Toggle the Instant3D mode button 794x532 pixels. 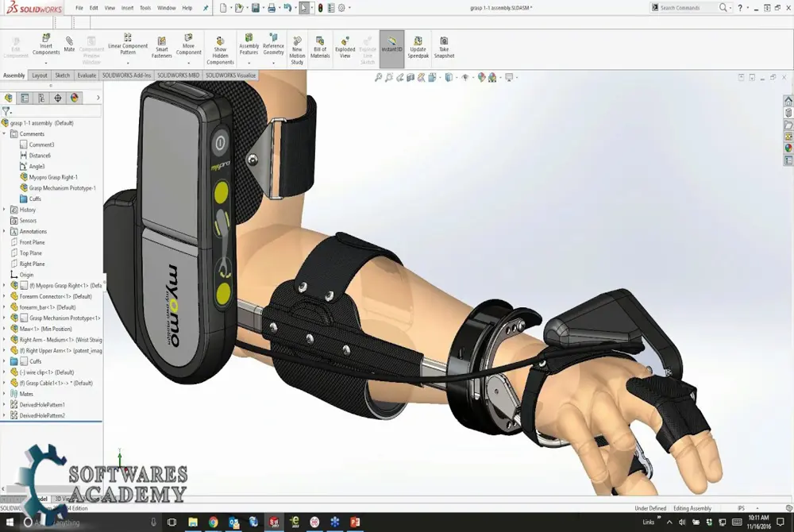click(x=391, y=48)
